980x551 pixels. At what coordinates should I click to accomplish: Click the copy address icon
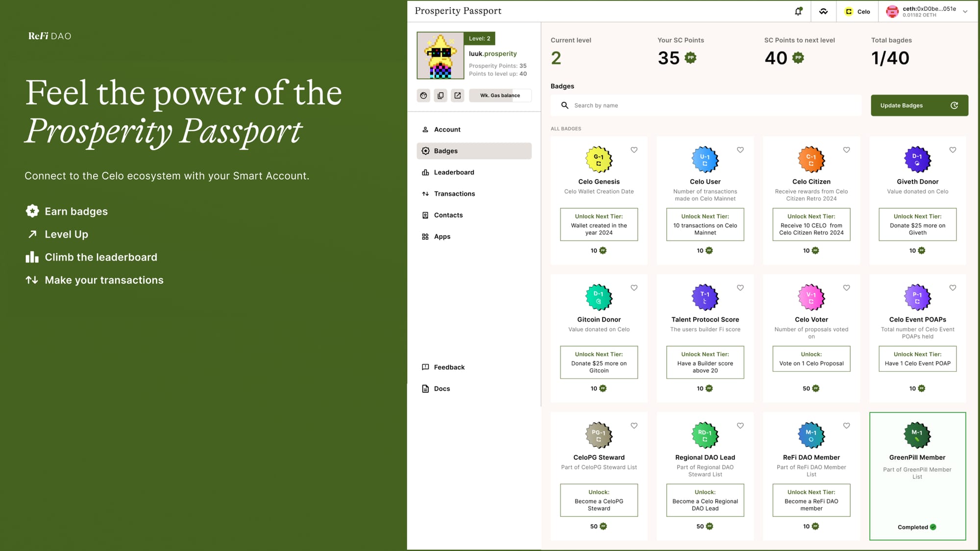coord(441,96)
